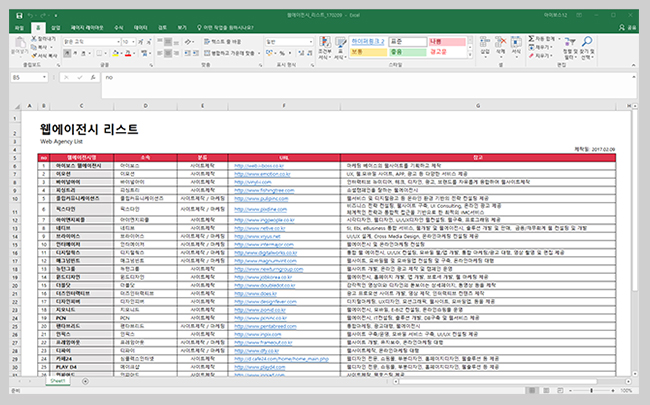Click the Undo arrow in quick access toolbar

tap(30, 15)
